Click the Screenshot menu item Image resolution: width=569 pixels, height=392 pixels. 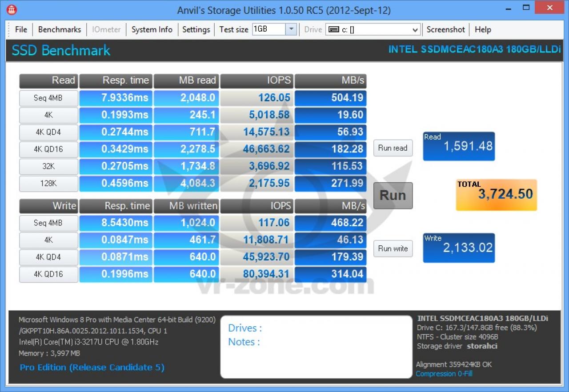click(x=446, y=29)
